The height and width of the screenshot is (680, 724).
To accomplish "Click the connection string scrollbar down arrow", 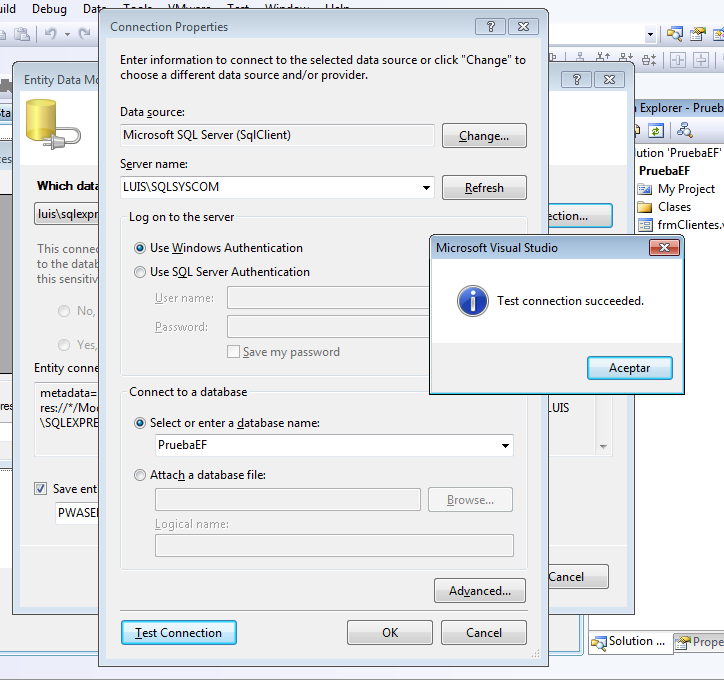I will tap(603, 446).
